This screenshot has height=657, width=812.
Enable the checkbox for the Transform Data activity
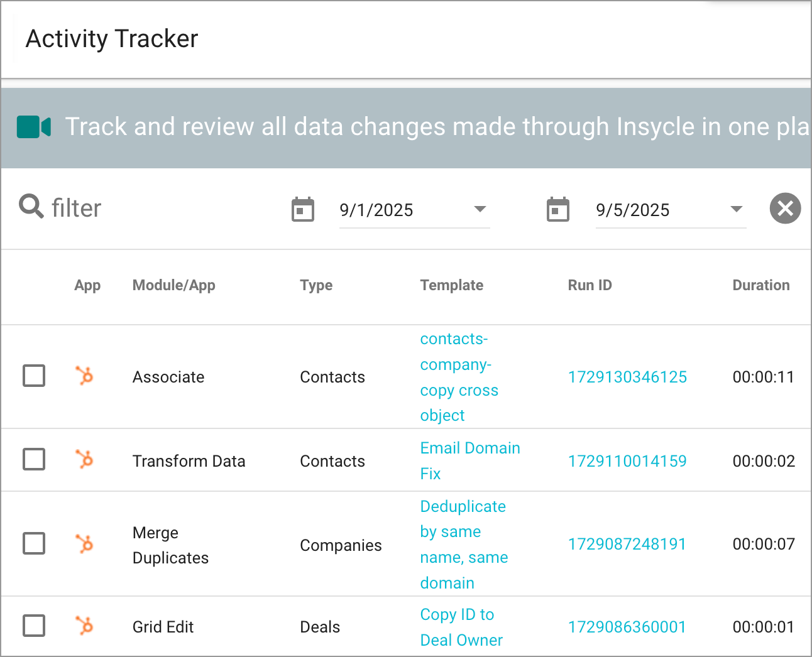click(x=33, y=459)
